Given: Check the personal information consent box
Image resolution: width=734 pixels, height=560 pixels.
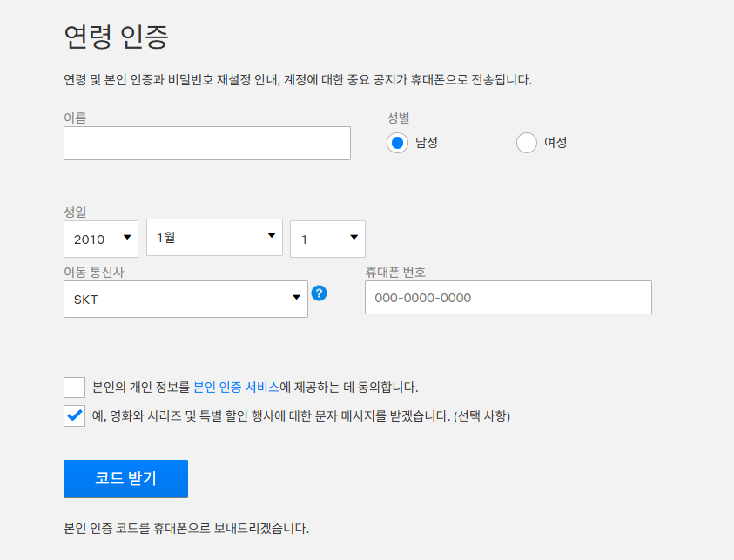Looking at the screenshot, I should pyautogui.click(x=74, y=386).
